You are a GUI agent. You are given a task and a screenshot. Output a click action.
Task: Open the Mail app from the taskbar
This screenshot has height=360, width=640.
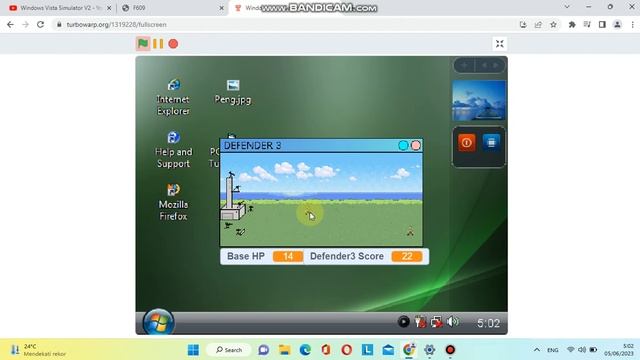tap(388, 350)
